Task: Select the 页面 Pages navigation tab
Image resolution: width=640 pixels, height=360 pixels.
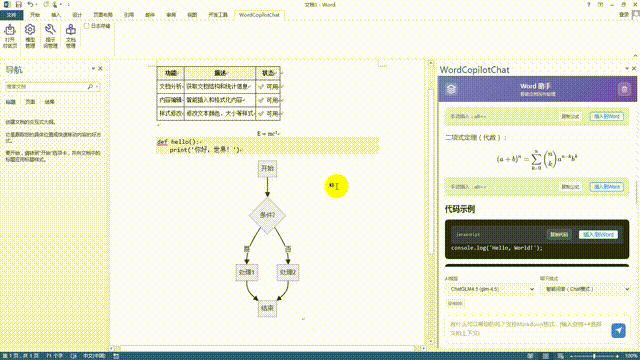Action: click(x=30, y=102)
